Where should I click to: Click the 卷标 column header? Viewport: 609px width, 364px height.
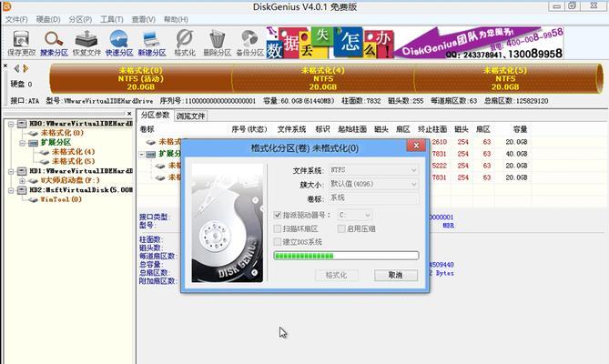tap(147, 129)
